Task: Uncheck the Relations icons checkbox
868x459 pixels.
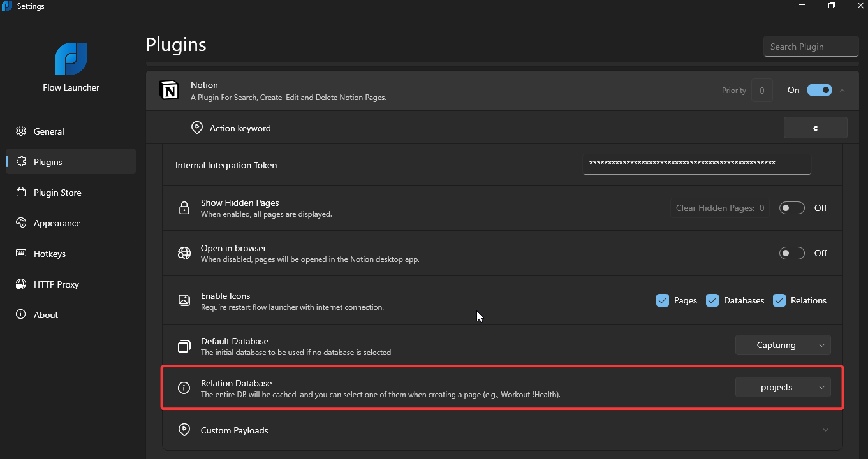Action: 779,300
